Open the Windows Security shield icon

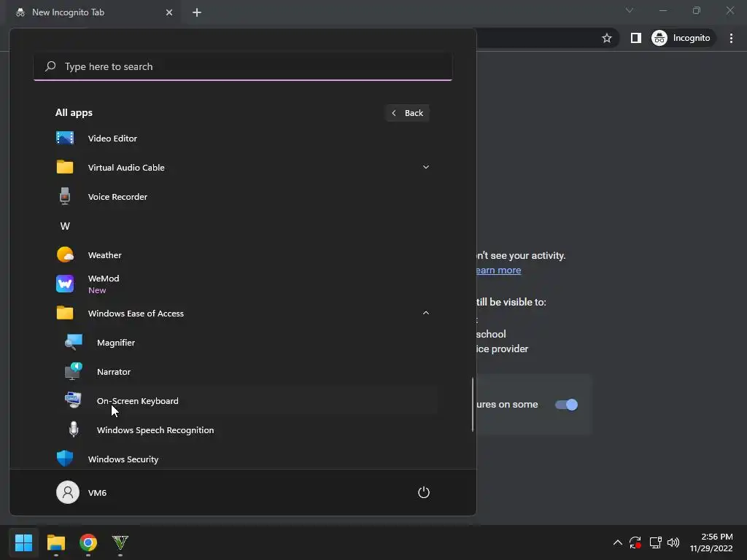[x=65, y=459]
